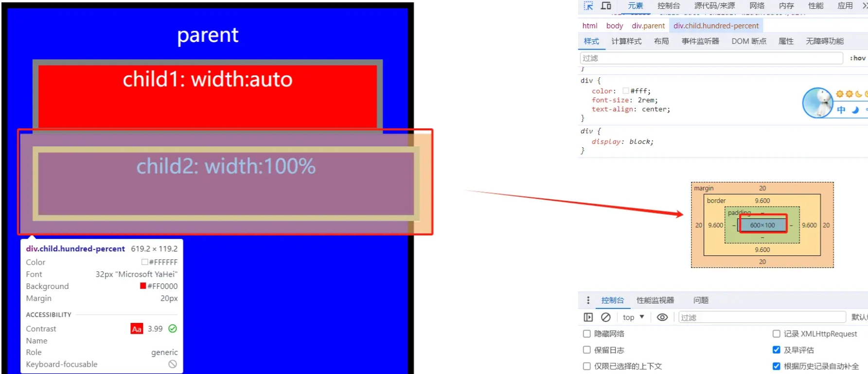This screenshot has width=868, height=374.
Task: Open the 默认 log level dropdown
Action: point(859,317)
